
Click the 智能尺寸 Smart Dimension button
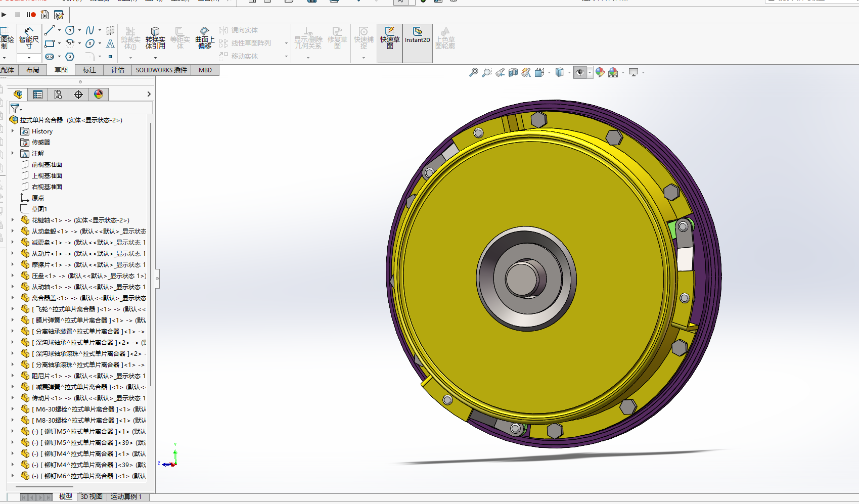[29, 38]
